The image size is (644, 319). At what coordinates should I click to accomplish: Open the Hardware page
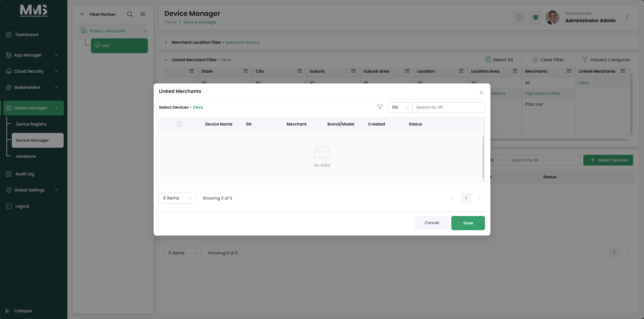point(26,156)
